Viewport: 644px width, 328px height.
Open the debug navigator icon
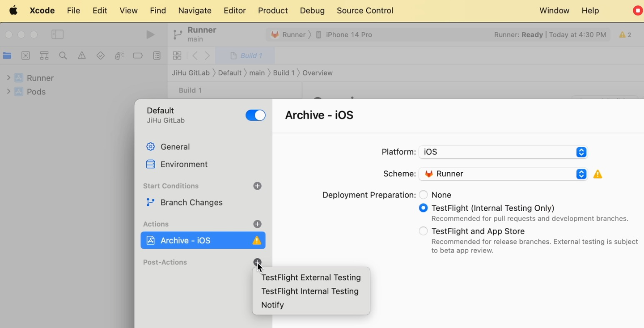click(119, 55)
